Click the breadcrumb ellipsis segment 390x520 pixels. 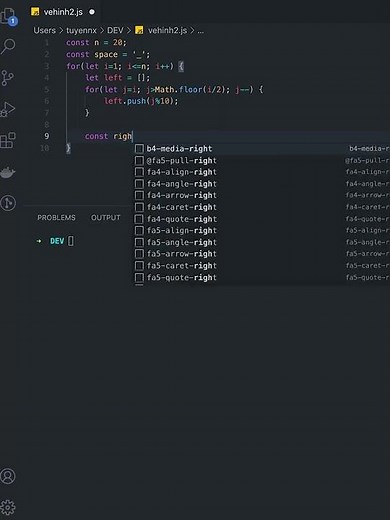click(x=200, y=31)
